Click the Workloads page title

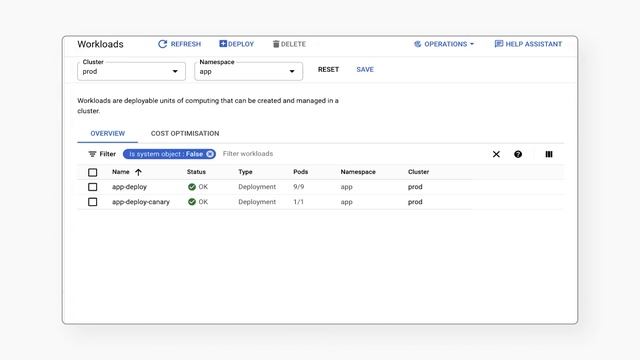point(100,44)
